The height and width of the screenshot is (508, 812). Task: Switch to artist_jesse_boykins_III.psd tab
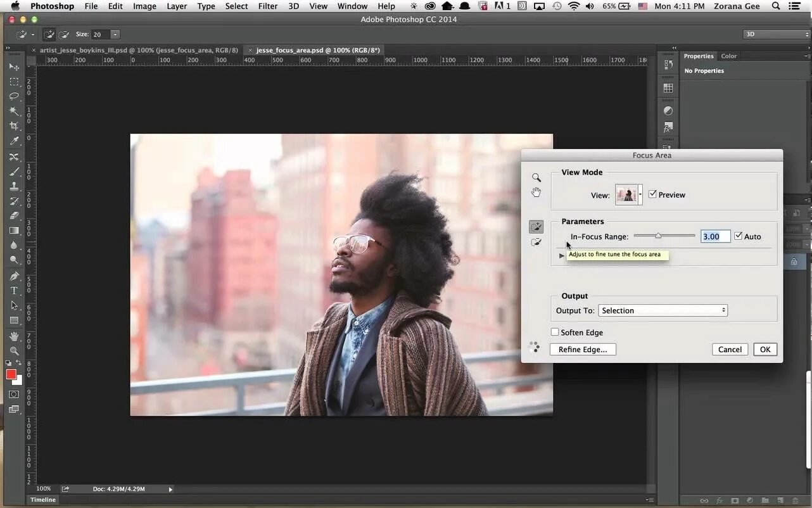click(x=139, y=50)
